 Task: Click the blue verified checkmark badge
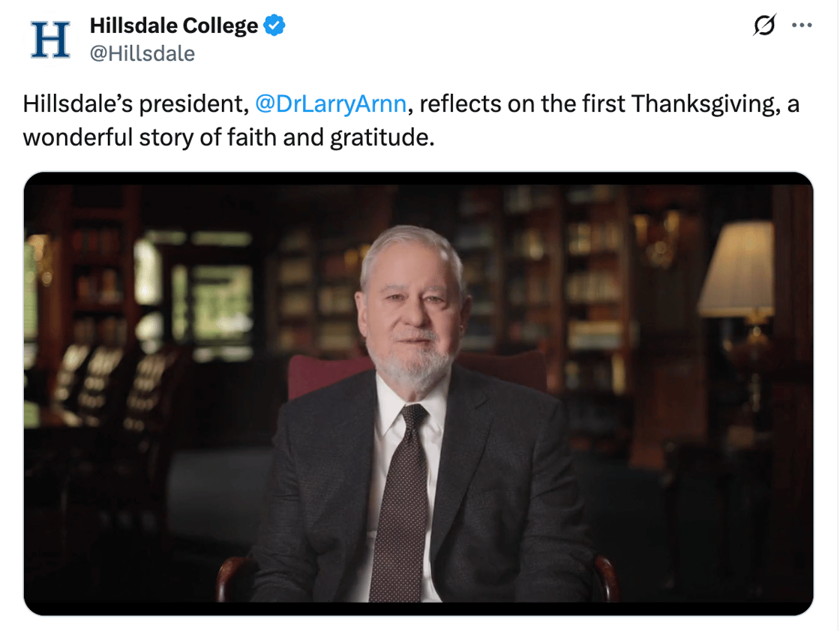coord(274,26)
